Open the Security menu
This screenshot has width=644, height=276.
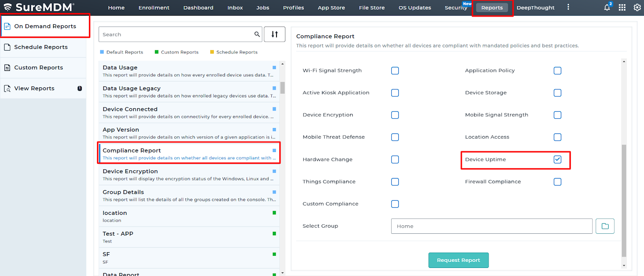(456, 8)
